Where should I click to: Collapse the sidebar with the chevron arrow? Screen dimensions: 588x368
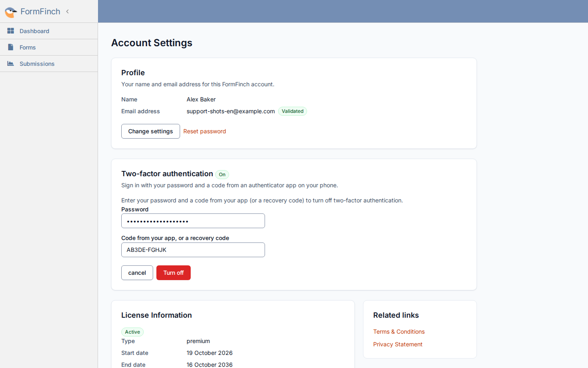(67, 11)
